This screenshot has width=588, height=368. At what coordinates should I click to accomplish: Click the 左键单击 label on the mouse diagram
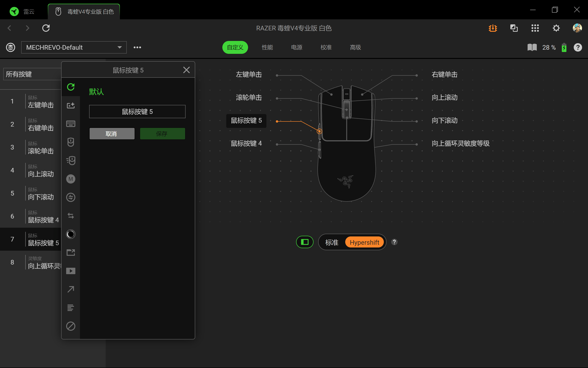[249, 75]
